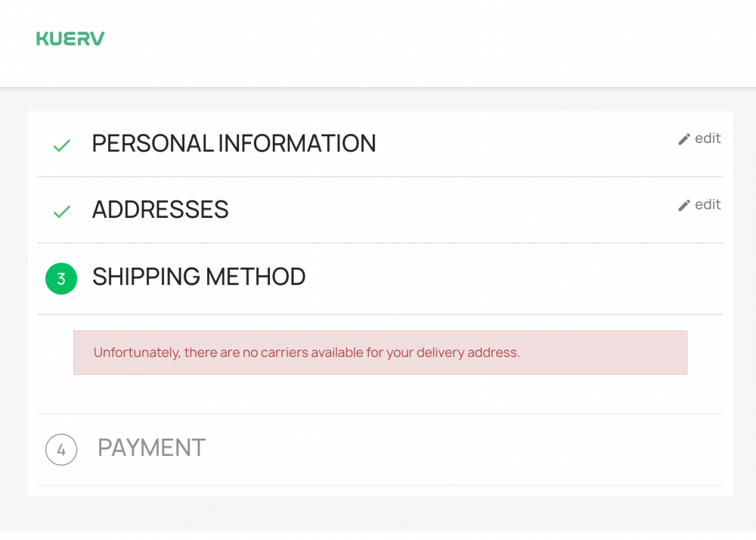Click the KUERV logo

click(70, 39)
